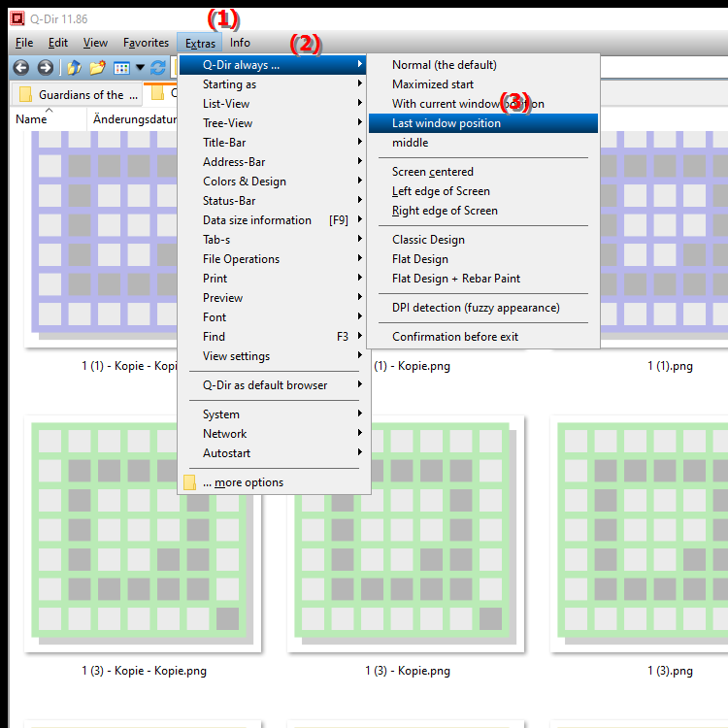728x728 pixels.
Task: Choose Screen centered
Action: pos(482,172)
